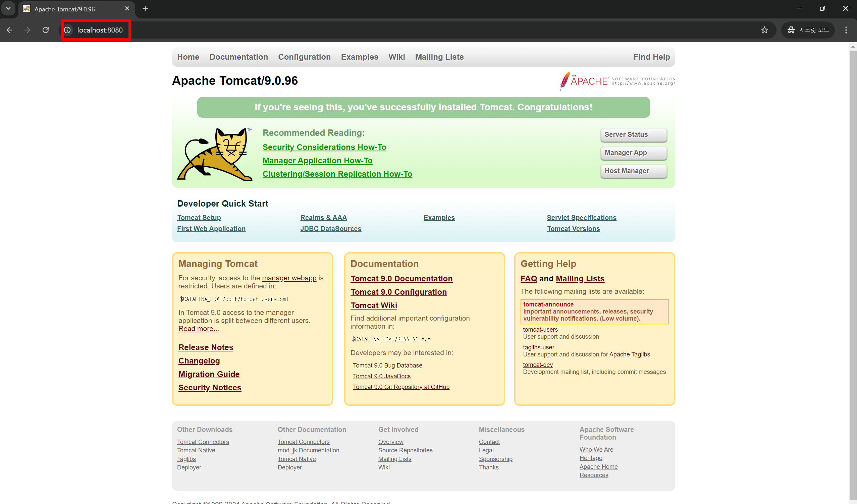The width and height of the screenshot is (857, 504).
Task: Click the Apache Software Foundation logo
Action: (617, 81)
